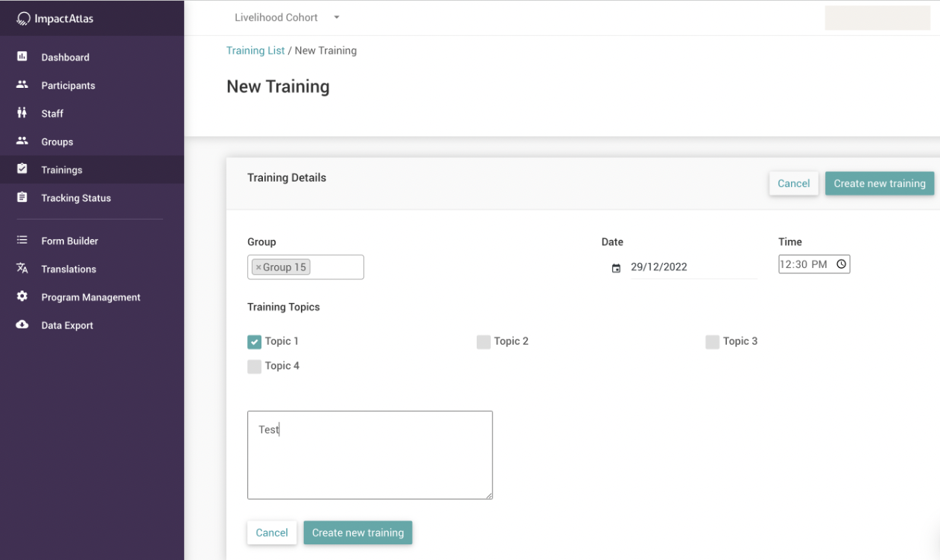Open the Group selection combo box
This screenshot has height=560, width=940.
(x=337, y=267)
